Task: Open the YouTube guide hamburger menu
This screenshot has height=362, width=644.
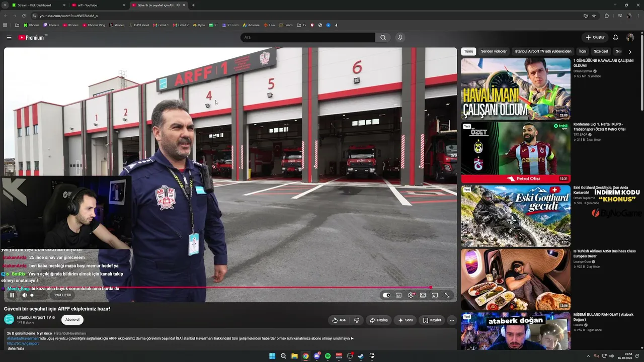Action: pos(9,37)
